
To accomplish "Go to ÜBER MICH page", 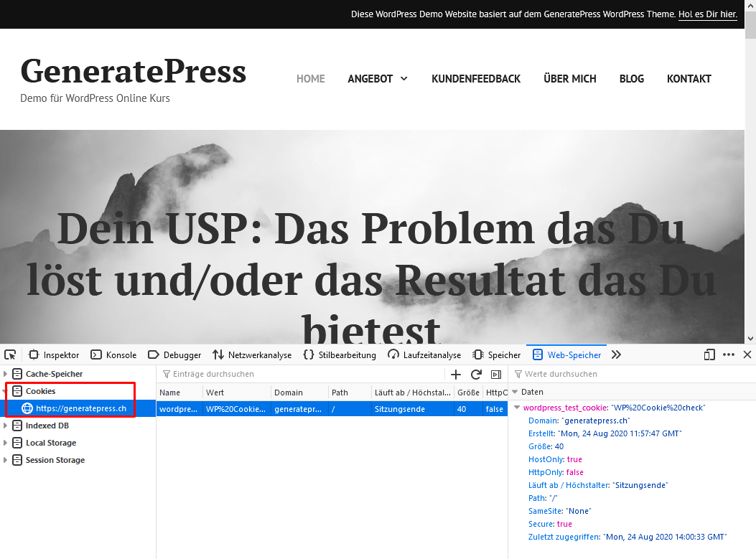I will click(570, 78).
